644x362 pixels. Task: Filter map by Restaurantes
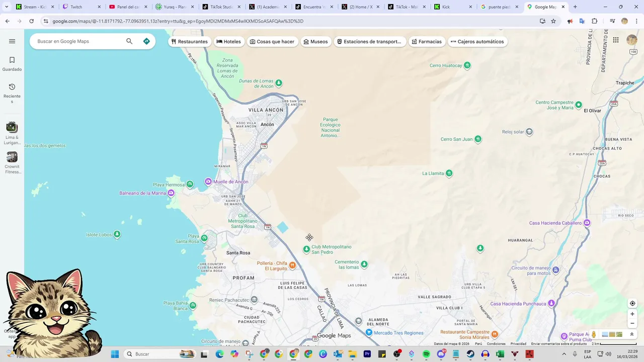click(189, 42)
